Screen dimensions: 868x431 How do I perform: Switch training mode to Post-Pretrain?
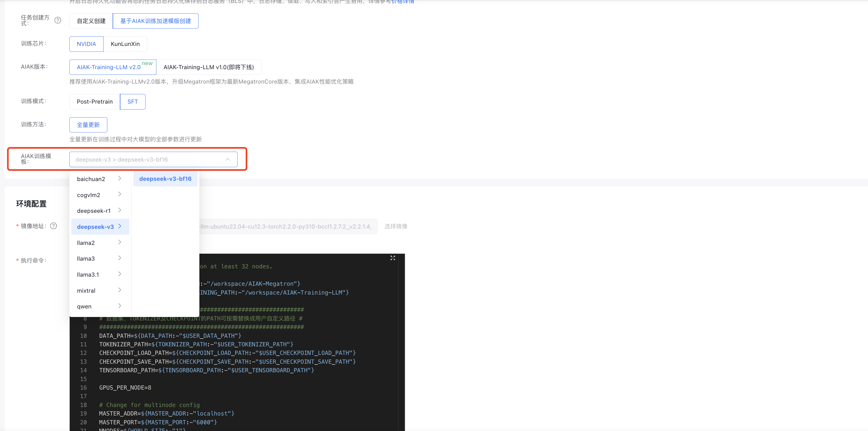(95, 101)
